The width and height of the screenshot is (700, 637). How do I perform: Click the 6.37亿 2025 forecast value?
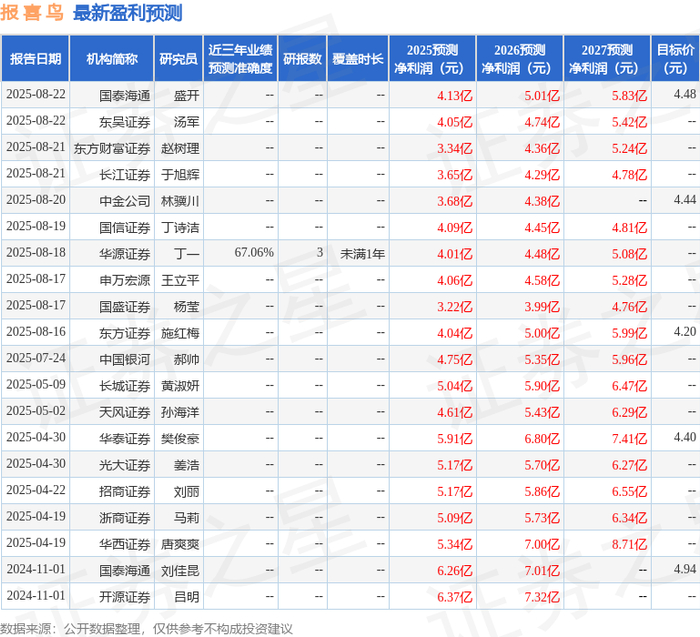click(454, 596)
